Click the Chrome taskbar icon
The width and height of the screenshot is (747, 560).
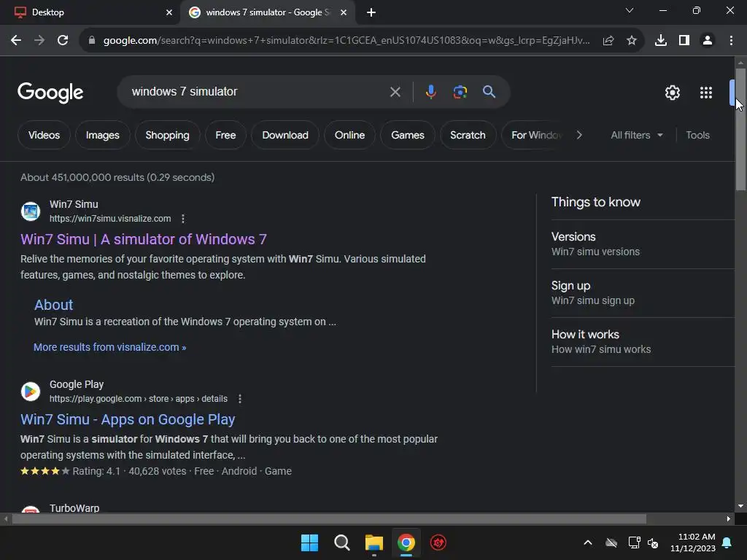[x=406, y=542]
